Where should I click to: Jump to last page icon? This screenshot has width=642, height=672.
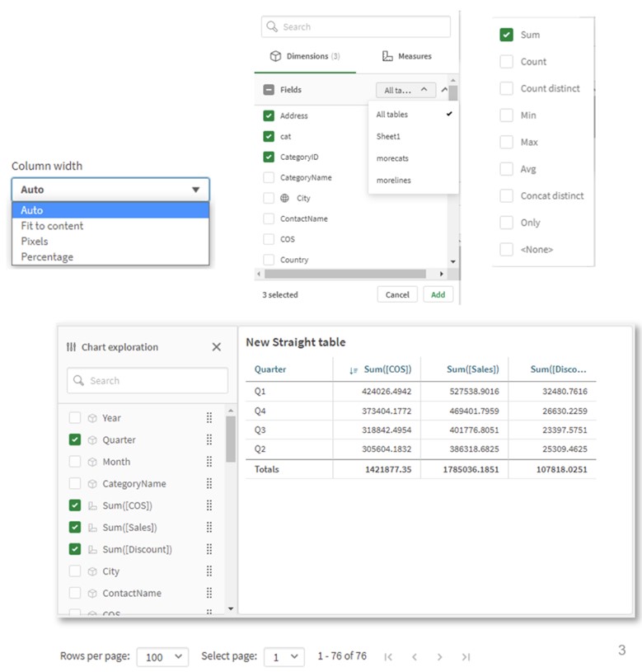[466, 656]
